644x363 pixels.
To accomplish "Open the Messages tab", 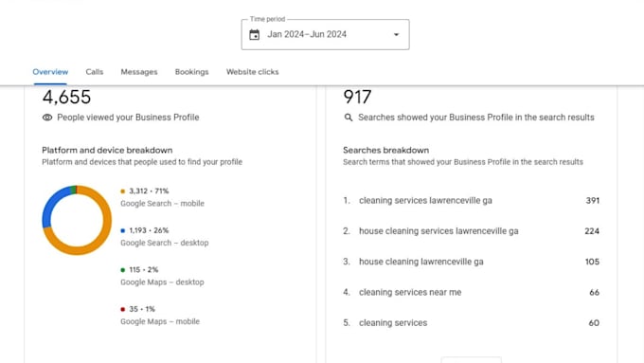I will pos(139,72).
